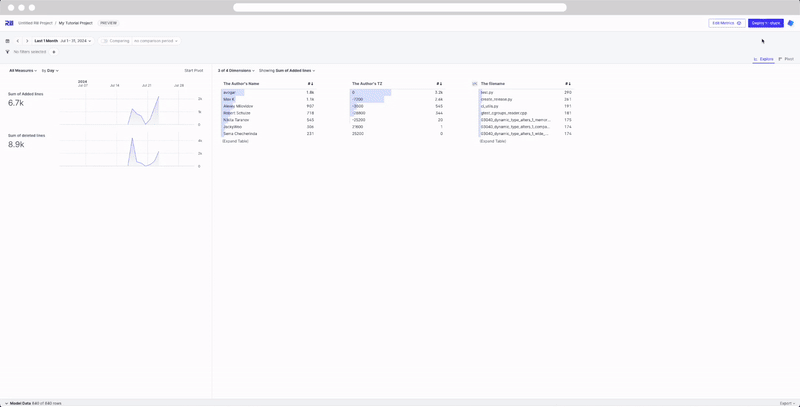Click the filter funnel icon
This screenshot has height=407, width=800.
tap(7, 52)
